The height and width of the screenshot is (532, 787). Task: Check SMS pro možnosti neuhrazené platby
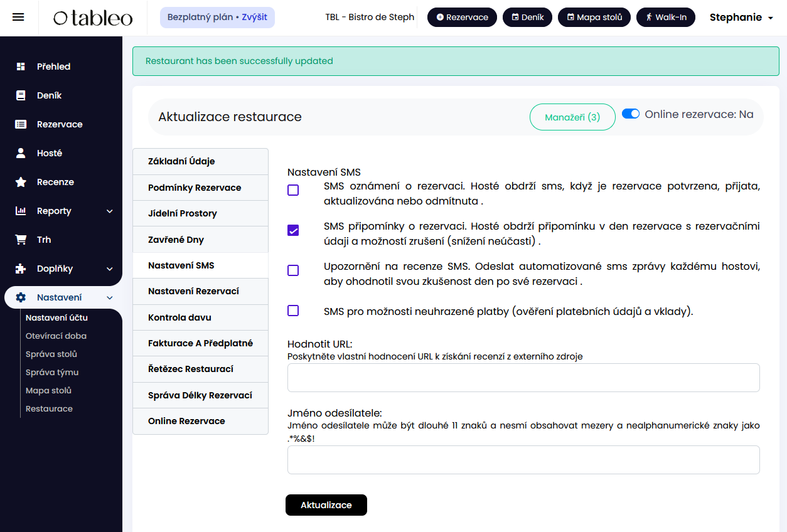tap(293, 311)
